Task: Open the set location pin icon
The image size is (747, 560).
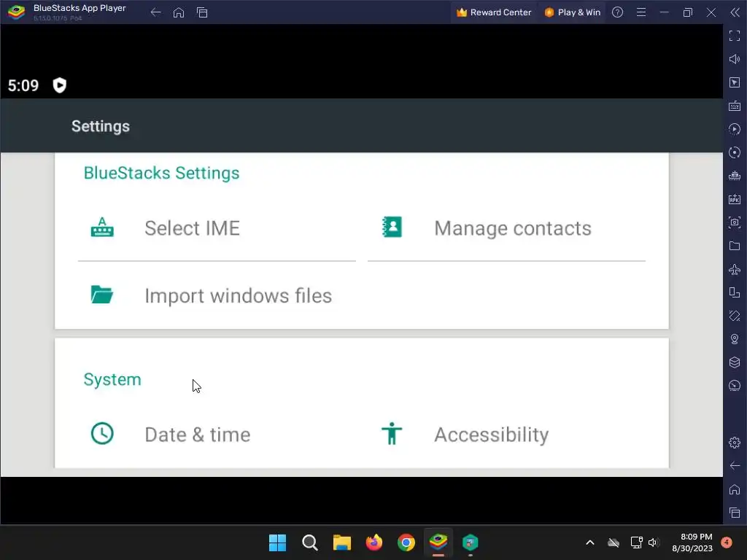Action: pyautogui.click(x=734, y=339)
